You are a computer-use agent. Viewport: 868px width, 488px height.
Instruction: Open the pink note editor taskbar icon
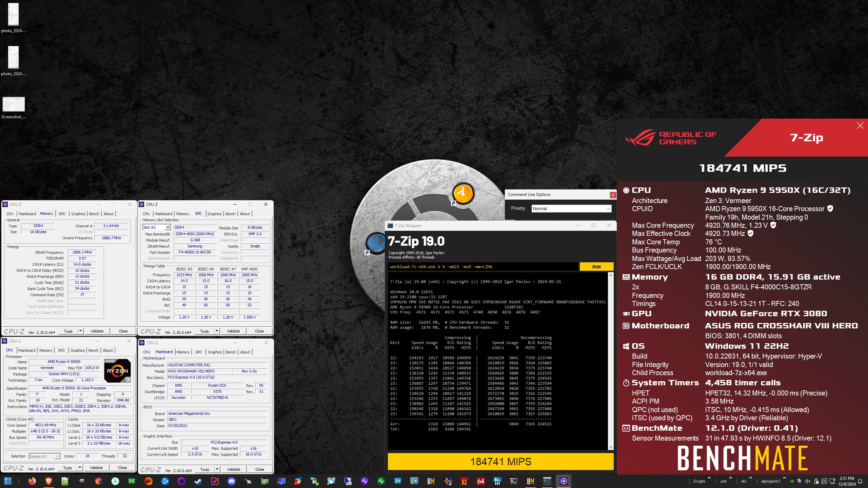coord(215,481)
